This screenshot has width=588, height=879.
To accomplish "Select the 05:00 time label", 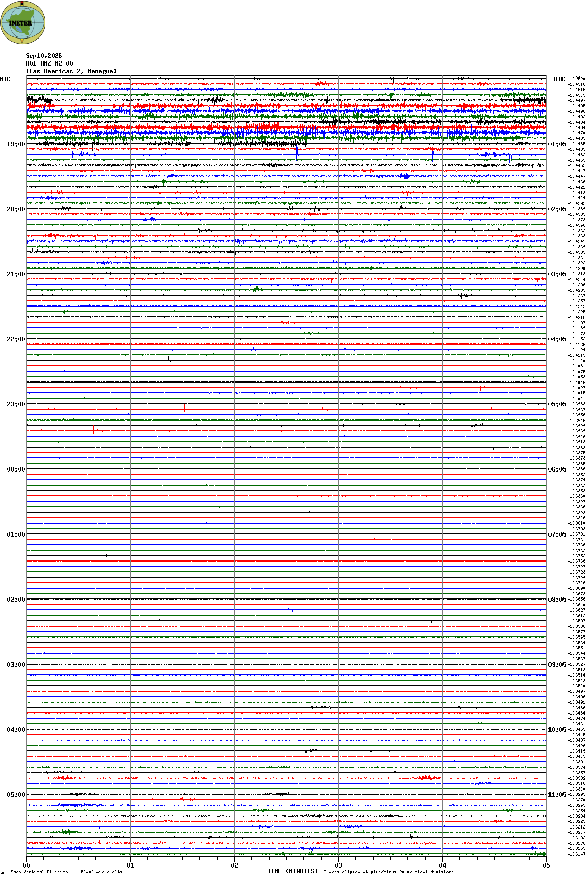I will point(16,795).
